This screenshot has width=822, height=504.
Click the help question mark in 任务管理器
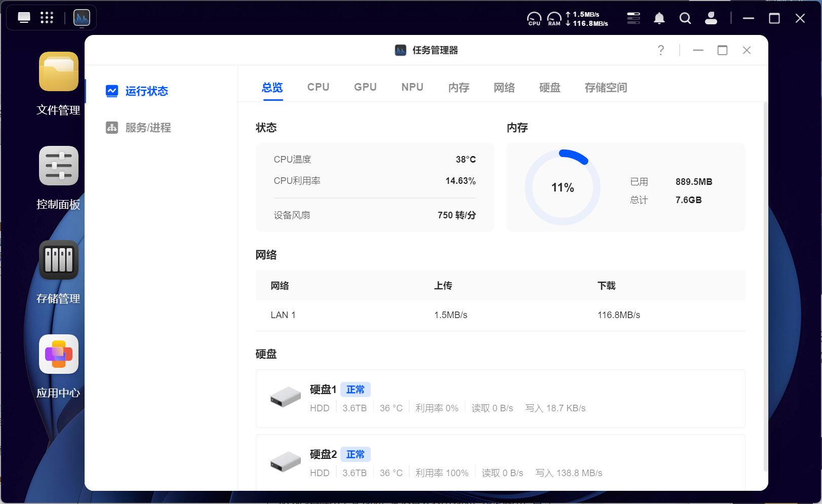click(661, 50)
